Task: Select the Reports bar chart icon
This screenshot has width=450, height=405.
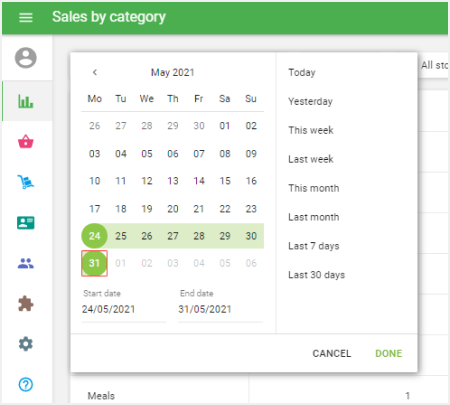Action: (x=26, y=101)
